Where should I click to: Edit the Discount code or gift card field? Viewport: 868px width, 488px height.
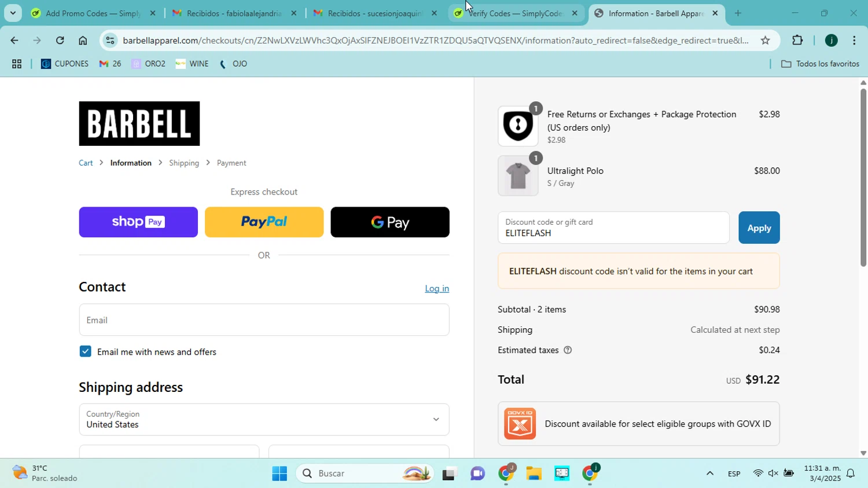point(613,228)
